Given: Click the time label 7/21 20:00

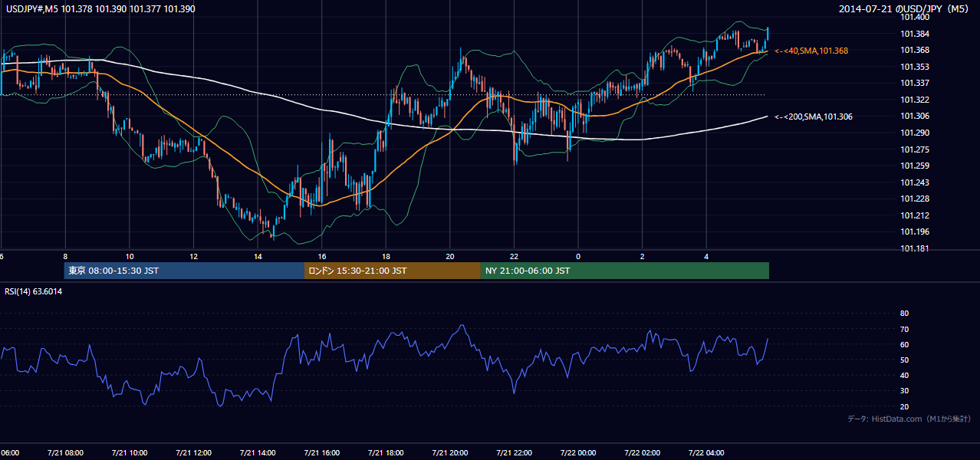Looking at the screenshot, I should point(449,453).
